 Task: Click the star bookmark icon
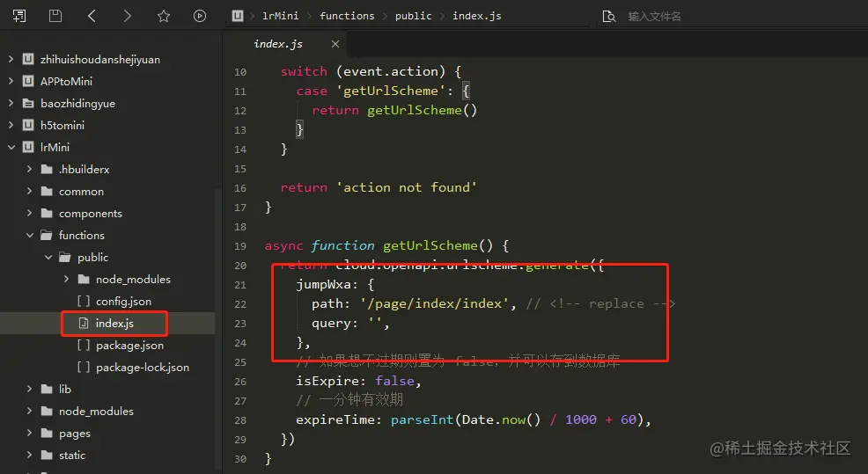click(x=164, y=16)
